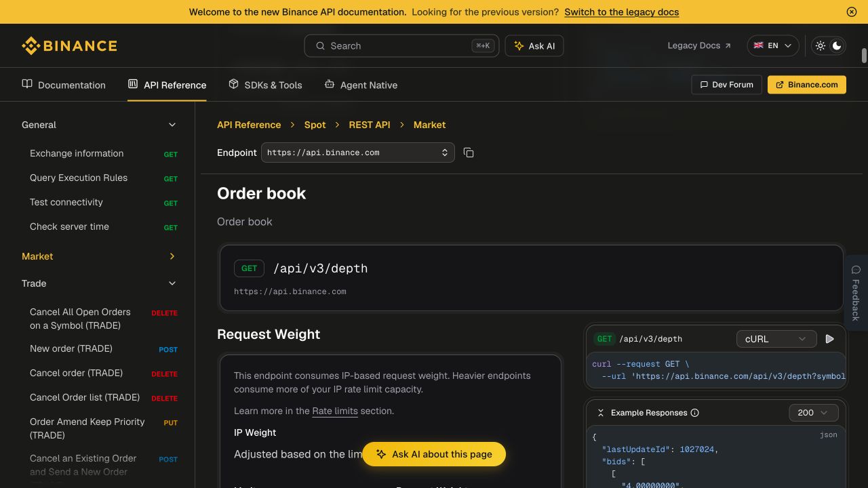Viewport: 868px width, 488px height.
Task: Open Cancel All Open Orders on a Symbol
Action: coord(104,319)
